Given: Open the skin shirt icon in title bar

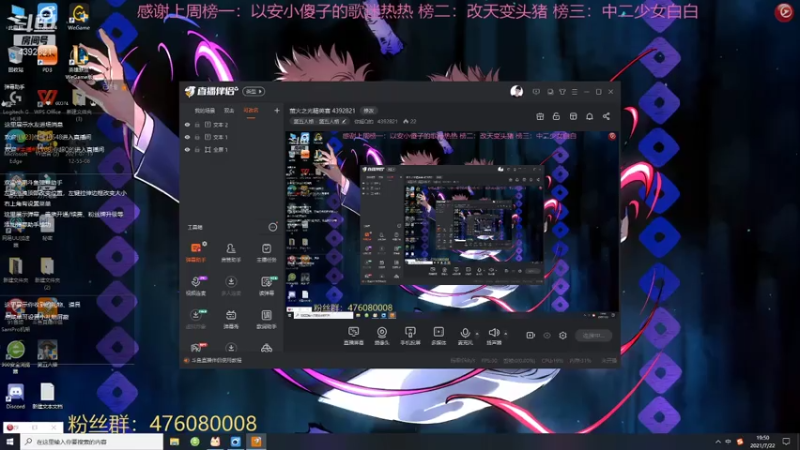Looking at the screenshot, I should tap(562, 92).
